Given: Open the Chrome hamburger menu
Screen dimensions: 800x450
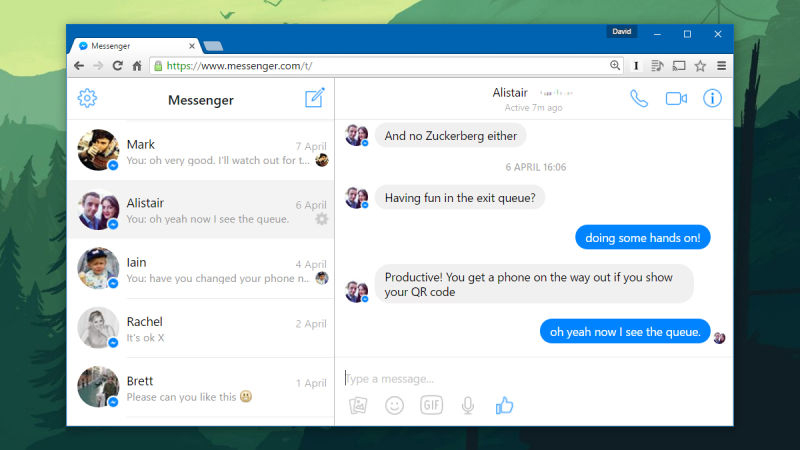Looking at the screenshot, I should point(721,66).
